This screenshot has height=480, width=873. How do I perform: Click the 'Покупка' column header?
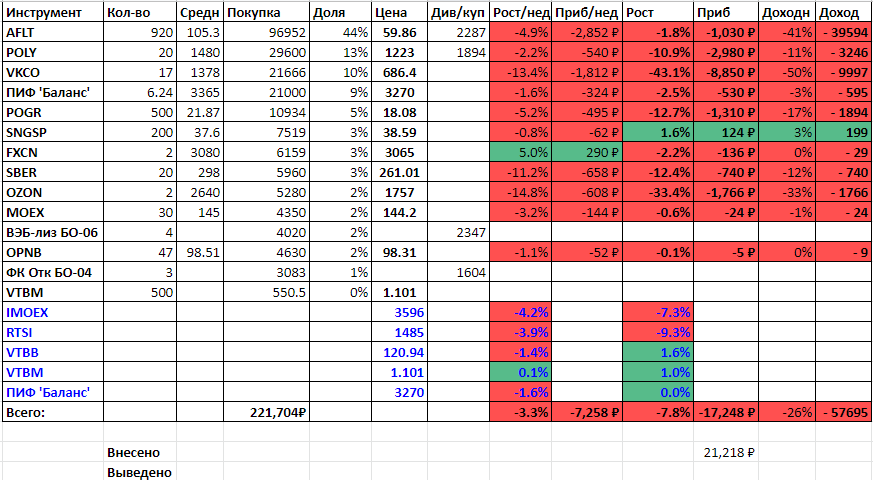(x=266, y=12)
